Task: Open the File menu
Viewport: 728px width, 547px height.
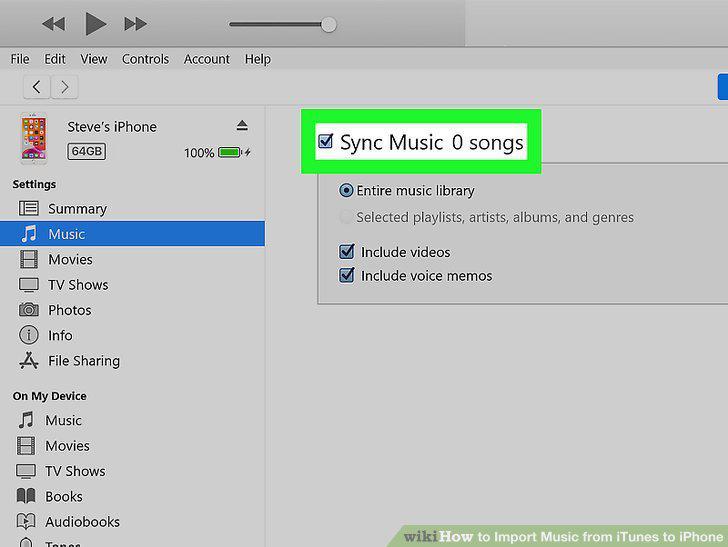Action: pos(20,59)
